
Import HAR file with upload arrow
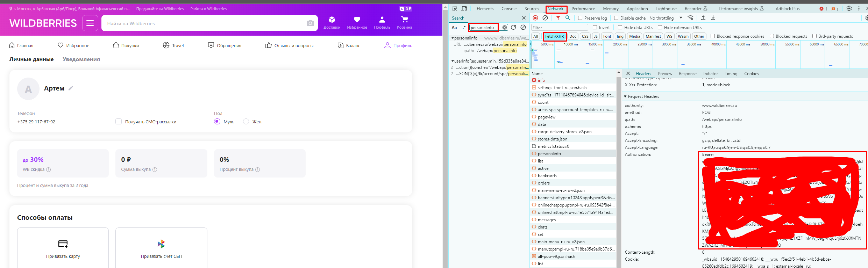(703, 18)
